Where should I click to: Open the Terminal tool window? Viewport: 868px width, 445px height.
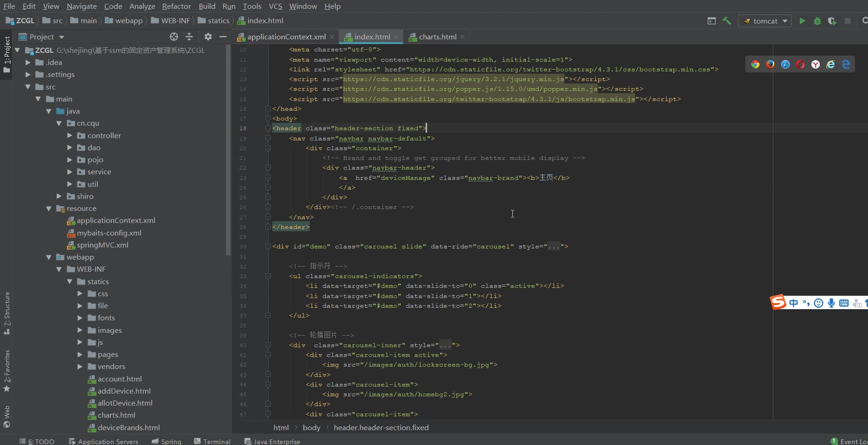[212, 441]
